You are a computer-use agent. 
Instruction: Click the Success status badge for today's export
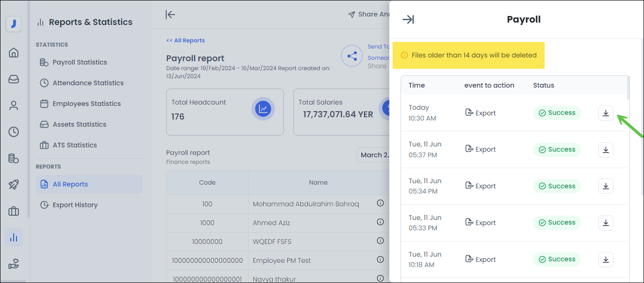coord(557,113)
